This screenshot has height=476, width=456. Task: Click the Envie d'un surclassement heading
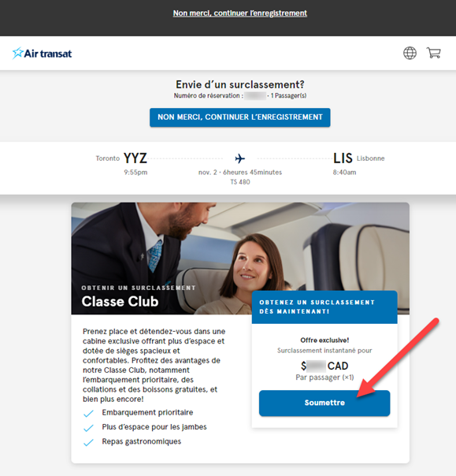pyautogui.click(x=240, y=84)
